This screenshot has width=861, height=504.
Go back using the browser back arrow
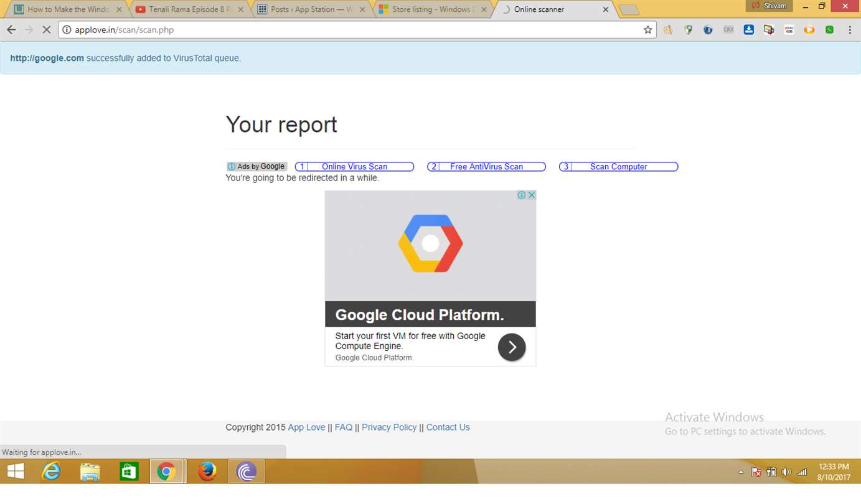11,30
